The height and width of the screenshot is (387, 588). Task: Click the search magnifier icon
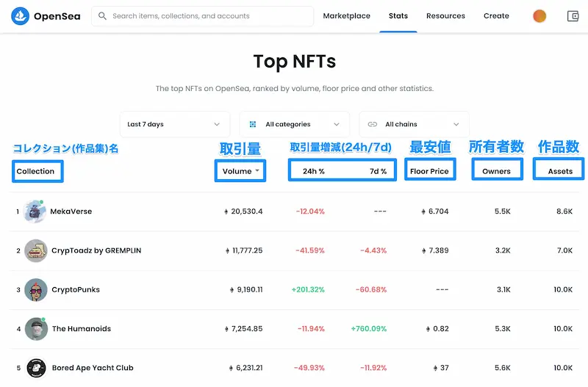[102, 16]
